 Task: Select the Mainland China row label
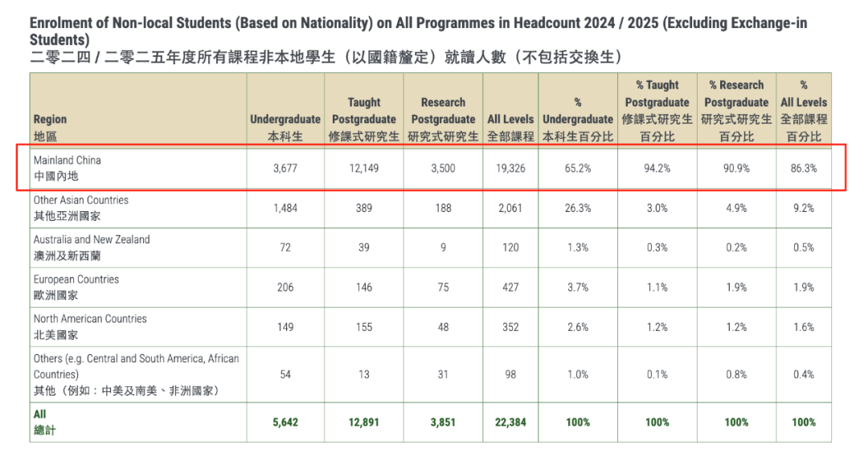68,168
